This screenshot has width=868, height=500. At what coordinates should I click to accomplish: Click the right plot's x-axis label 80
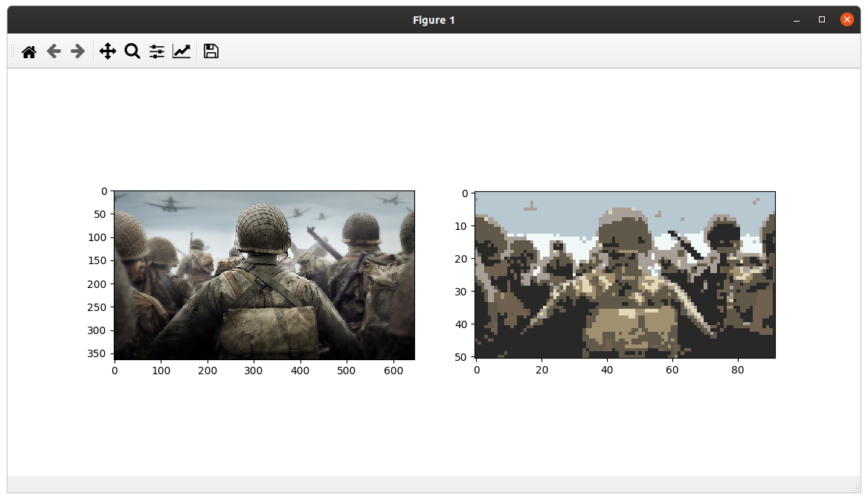pos(737,370)
